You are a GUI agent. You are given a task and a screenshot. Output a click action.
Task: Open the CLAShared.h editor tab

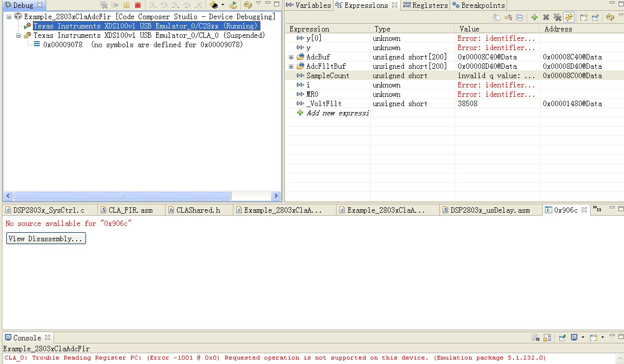(x=199, y=210)
